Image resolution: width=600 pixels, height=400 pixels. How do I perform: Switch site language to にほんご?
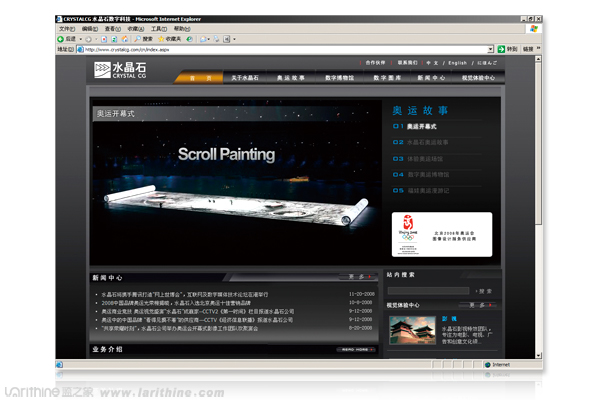tap(487, 63)
